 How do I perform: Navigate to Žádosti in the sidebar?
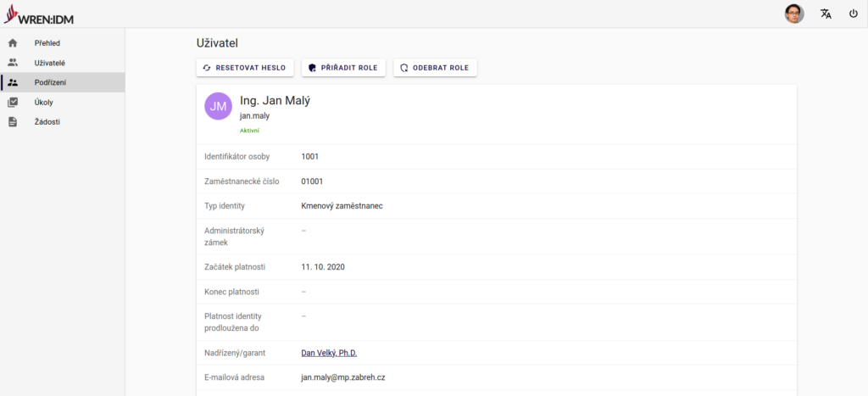(x=47, y=122)
